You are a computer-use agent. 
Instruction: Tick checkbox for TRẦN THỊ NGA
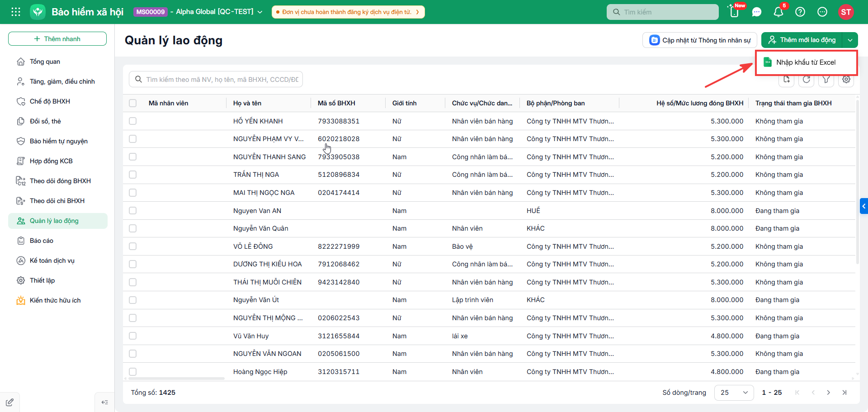point(132,175)
